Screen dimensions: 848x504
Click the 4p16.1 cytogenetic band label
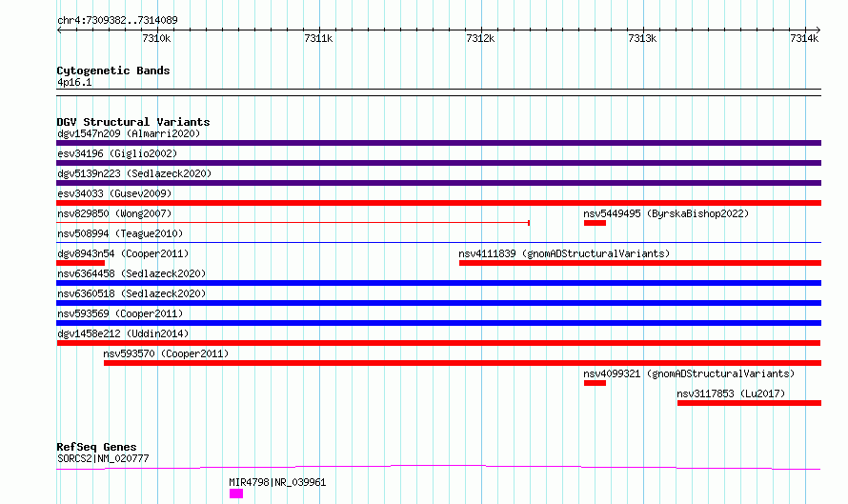(x=74, y=82)
